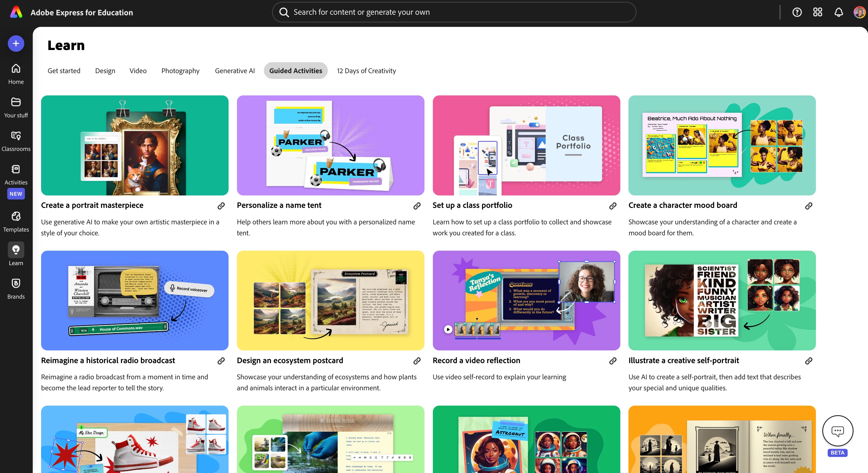Open Your stuff folder in sidebar

click(x=16, y=107)
